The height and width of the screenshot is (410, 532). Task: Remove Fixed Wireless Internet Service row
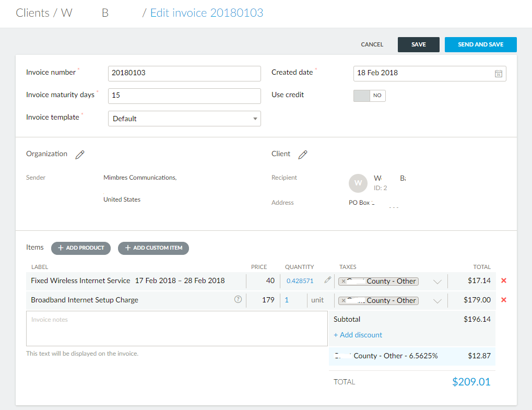(x=503, y=281)
